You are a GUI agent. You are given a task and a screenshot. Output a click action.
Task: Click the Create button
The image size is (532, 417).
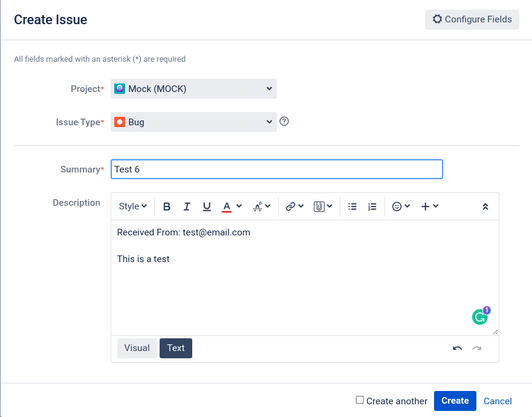click(455, 401)
